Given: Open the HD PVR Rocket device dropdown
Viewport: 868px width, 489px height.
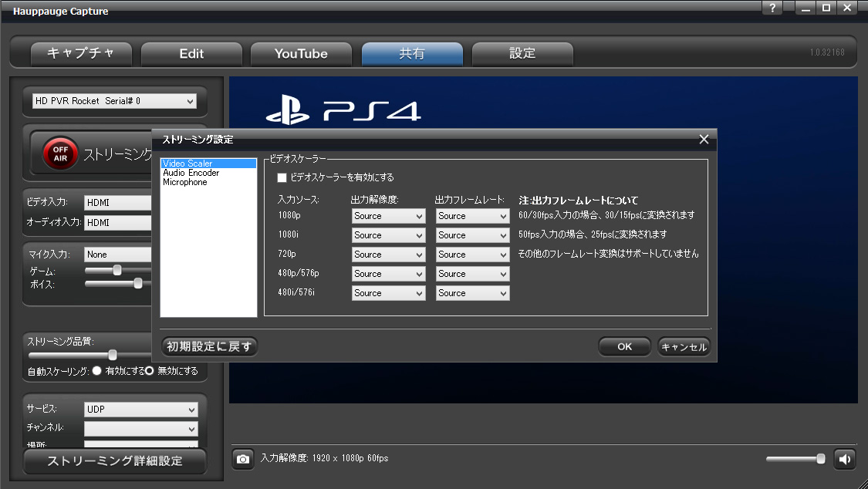Looking at the screenshot, I should tap(114, 101).
